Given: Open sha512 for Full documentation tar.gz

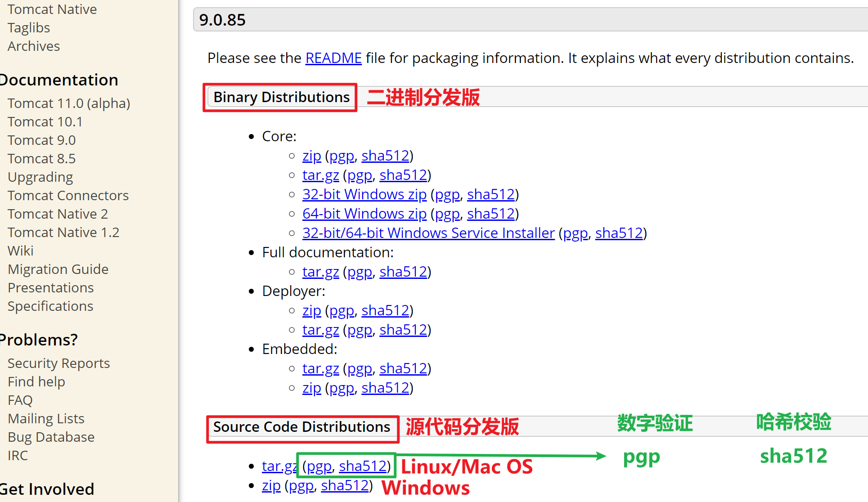Looking at the screenshot, I should [x=403, y=272].
